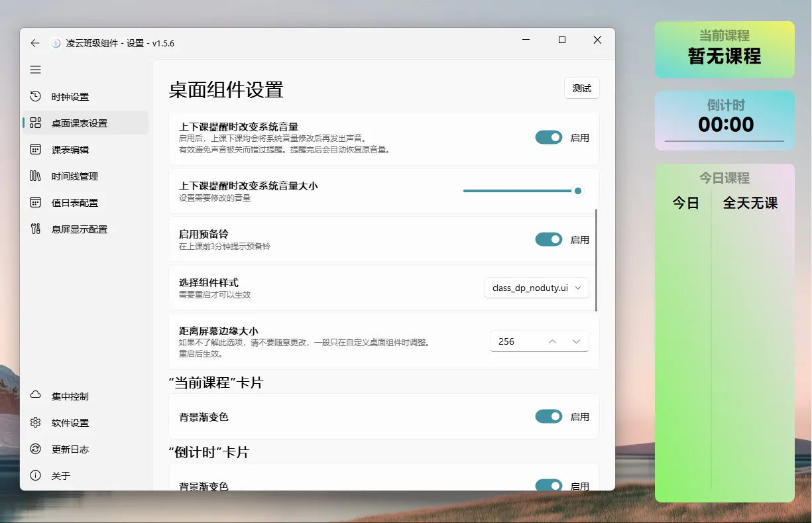Click the 距离屏幕边缘大小 setting label
The height and width of the screenshot is (523, 812).
tap(218, 331)
